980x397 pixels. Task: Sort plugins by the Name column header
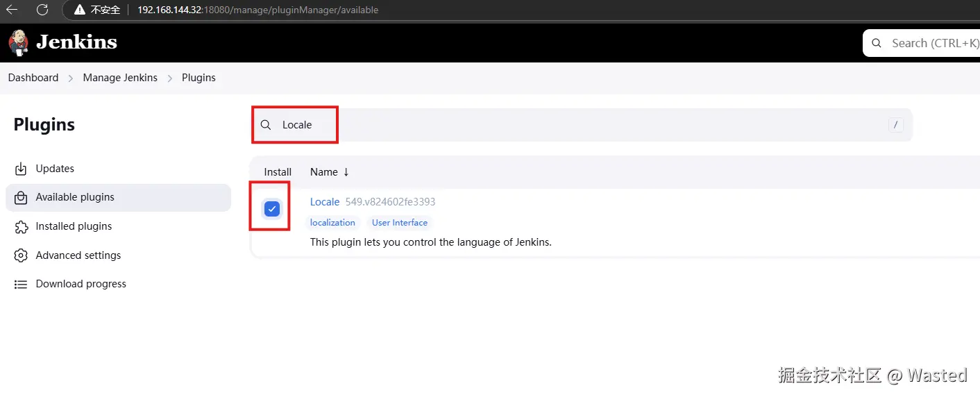(x=330, y=172)
